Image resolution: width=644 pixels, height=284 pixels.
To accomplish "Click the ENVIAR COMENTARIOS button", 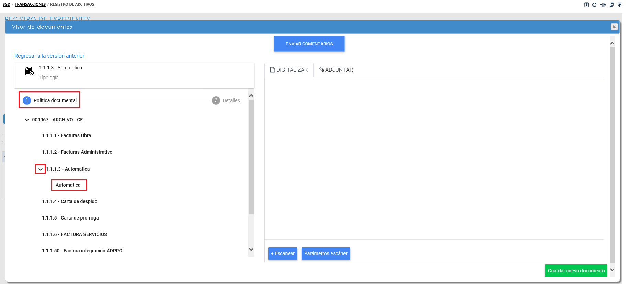I will click(309, 44).
